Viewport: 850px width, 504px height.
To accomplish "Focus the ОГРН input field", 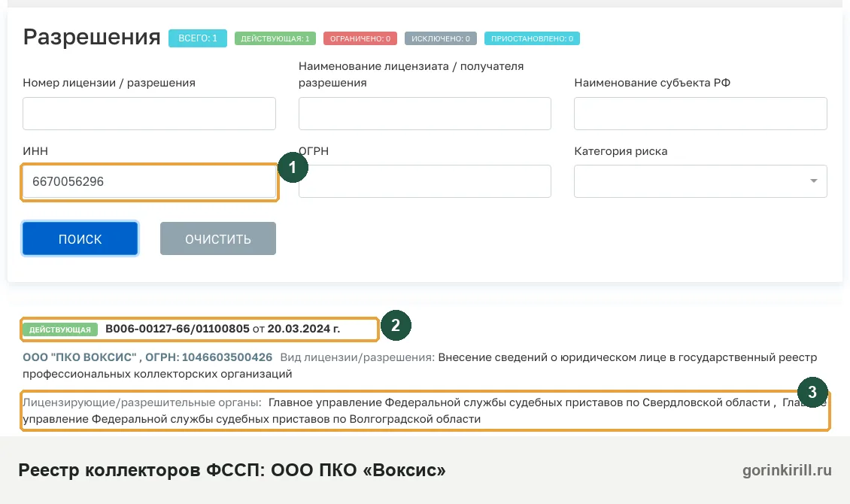I will 424,181.
